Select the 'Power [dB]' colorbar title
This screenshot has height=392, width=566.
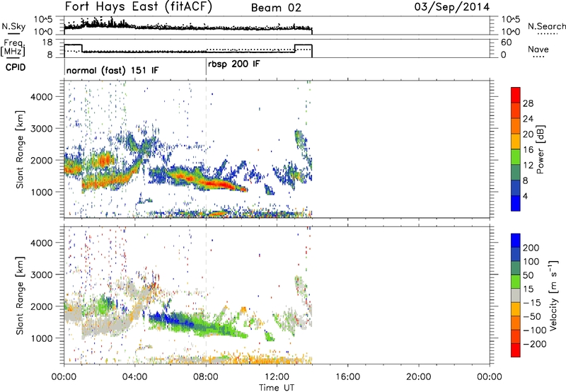(x=541, y=149)
